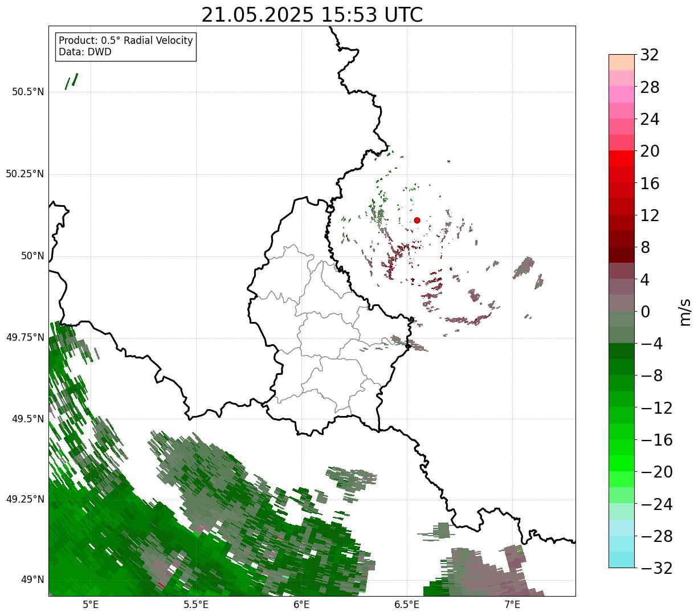Click the 49.25°N latitude tick label

[25, 499]
